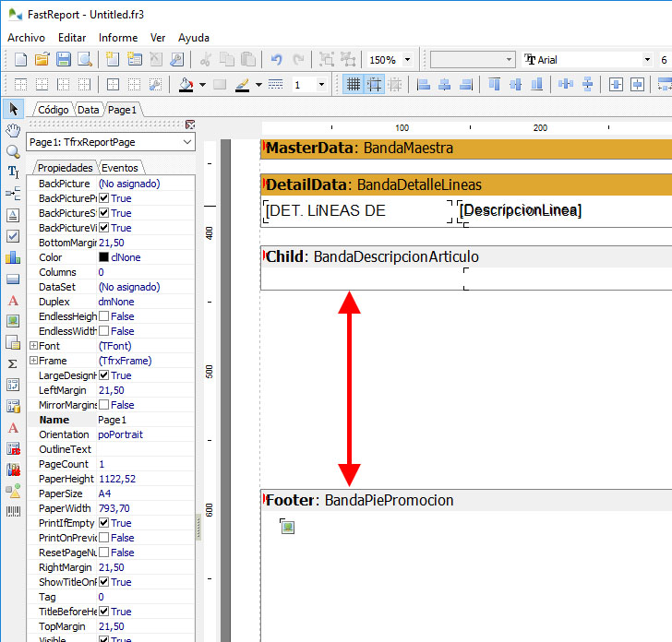This screenshot has width=672, height=642.
Task: Select the Hand pan tool
Action: click(13, 130)
